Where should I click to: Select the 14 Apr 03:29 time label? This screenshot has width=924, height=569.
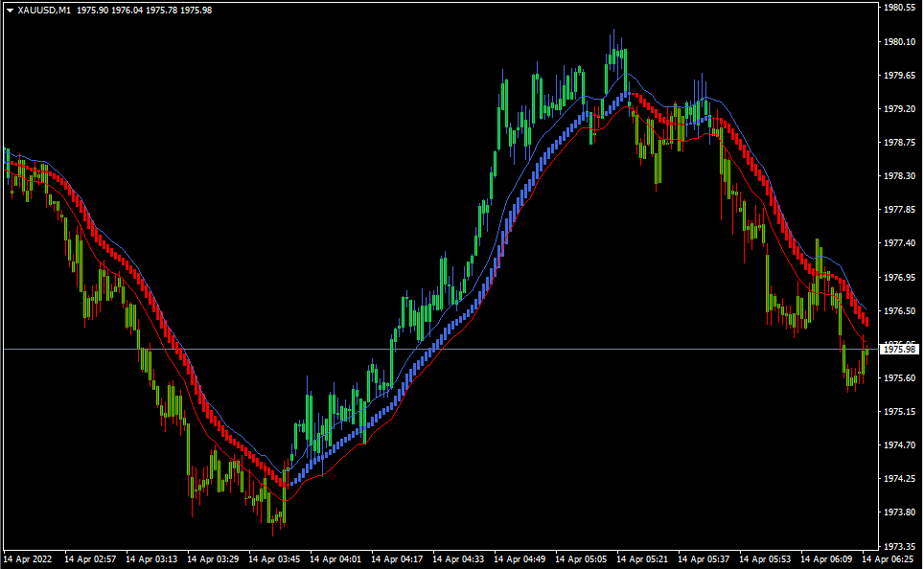pos(214,558)
